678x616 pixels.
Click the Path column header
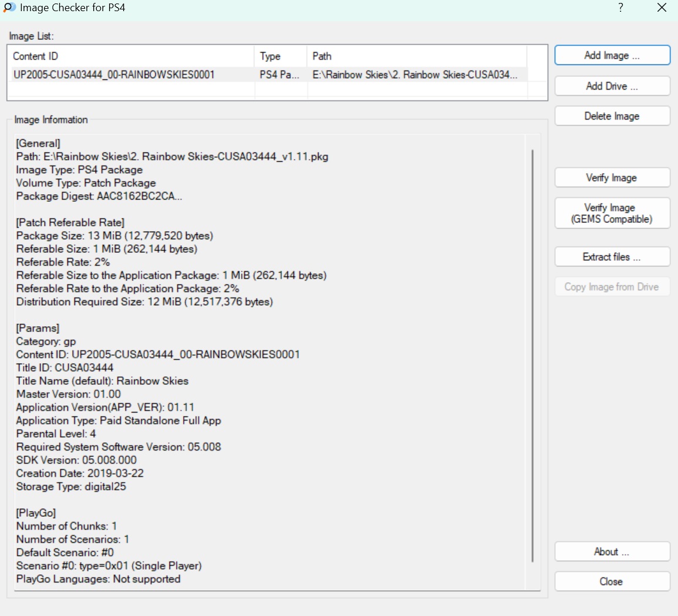[x=417, y=56]
